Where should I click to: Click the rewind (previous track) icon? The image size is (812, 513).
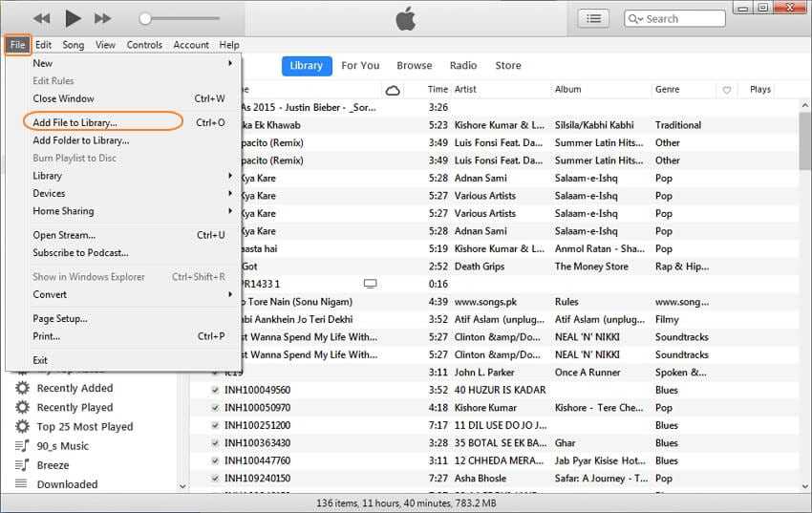(41, 18)
